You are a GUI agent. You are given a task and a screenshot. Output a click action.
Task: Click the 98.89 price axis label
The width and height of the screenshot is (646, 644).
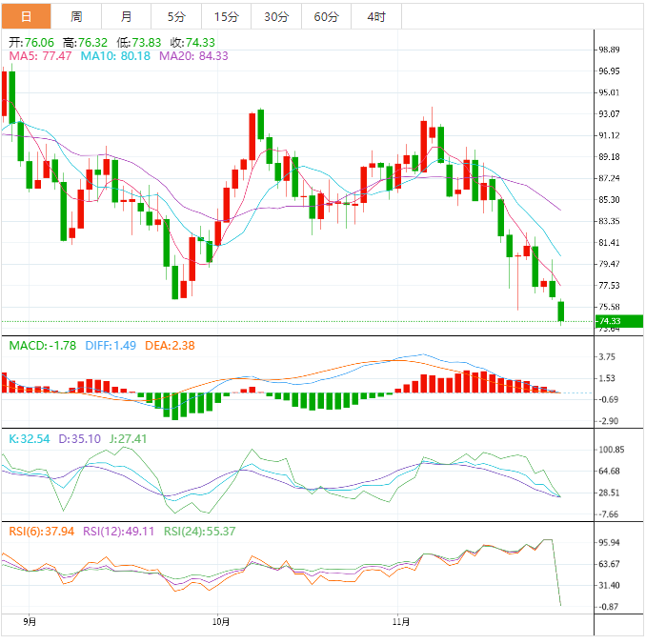[x=609, y=50]
